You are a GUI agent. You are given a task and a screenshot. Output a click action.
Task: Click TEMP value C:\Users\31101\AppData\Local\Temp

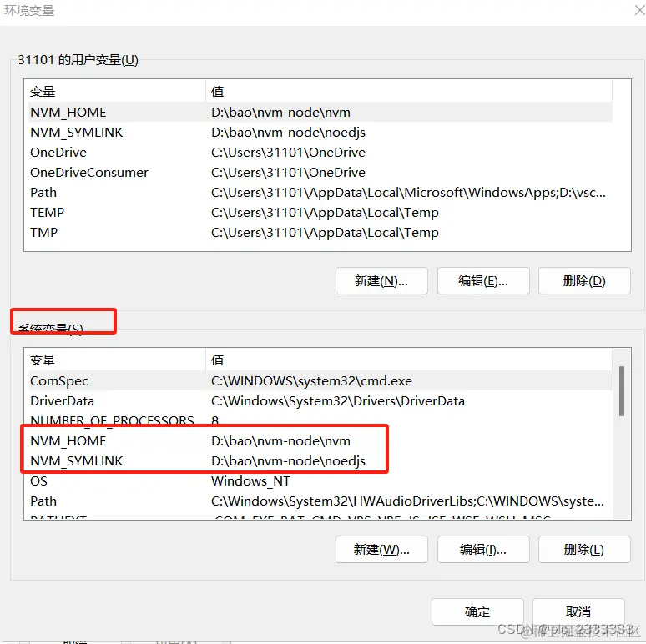click(x=325, y=213)
